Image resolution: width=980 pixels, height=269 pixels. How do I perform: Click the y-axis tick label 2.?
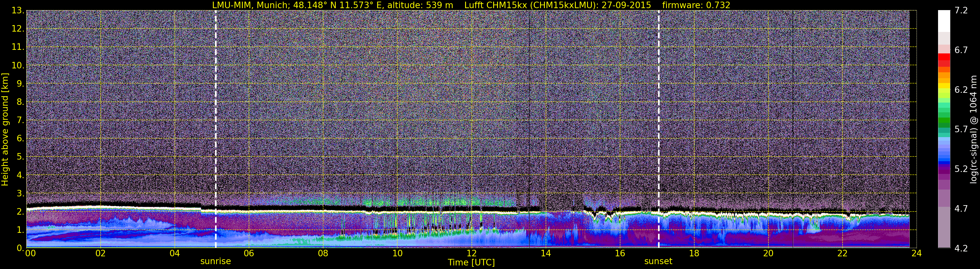point(20,211)
